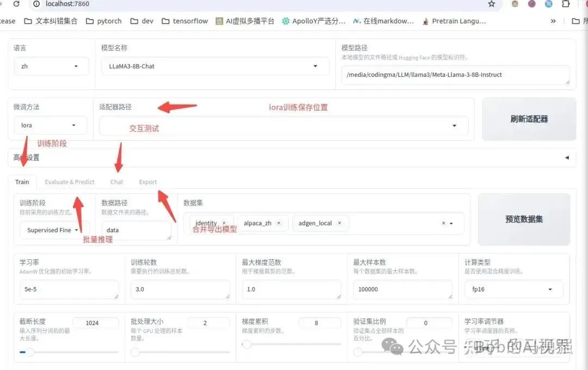The height and width of the screenshot is (370, 588).
Task: Remove the alpaca_zh dataset tag
Action: 279,223
